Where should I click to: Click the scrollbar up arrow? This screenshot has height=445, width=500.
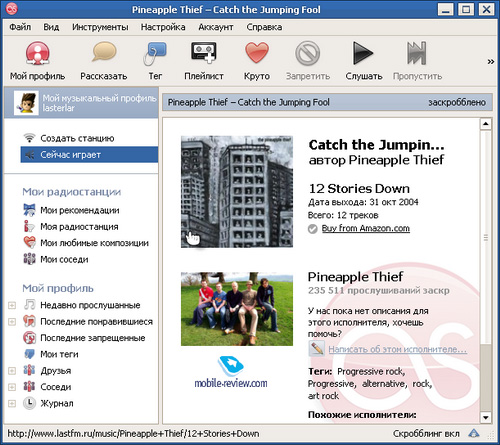(486, 124)
